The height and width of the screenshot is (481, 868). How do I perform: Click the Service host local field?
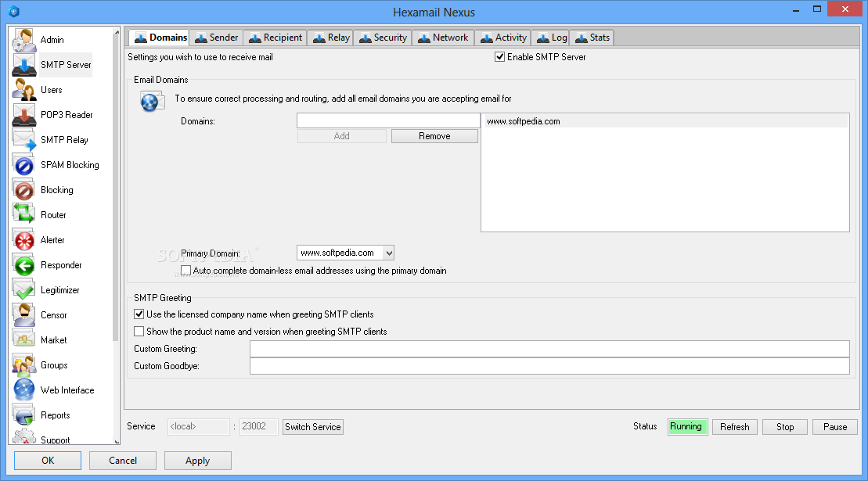(199, 427)
